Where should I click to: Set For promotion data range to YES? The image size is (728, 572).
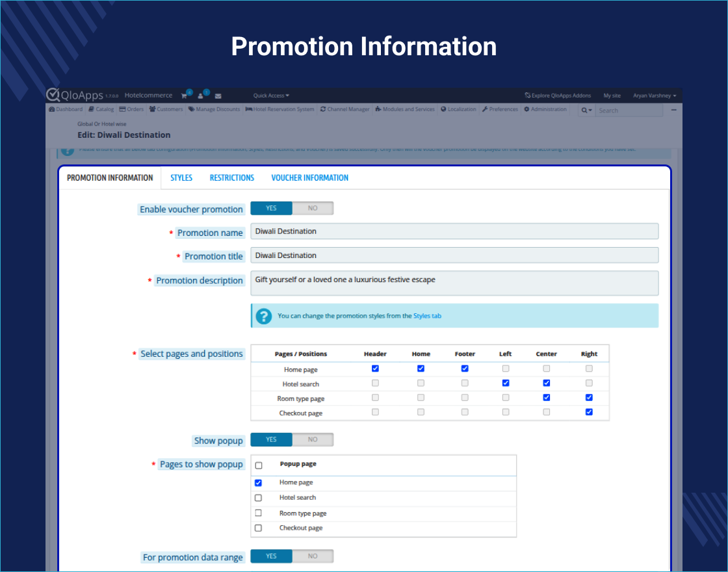coord(272,556)
